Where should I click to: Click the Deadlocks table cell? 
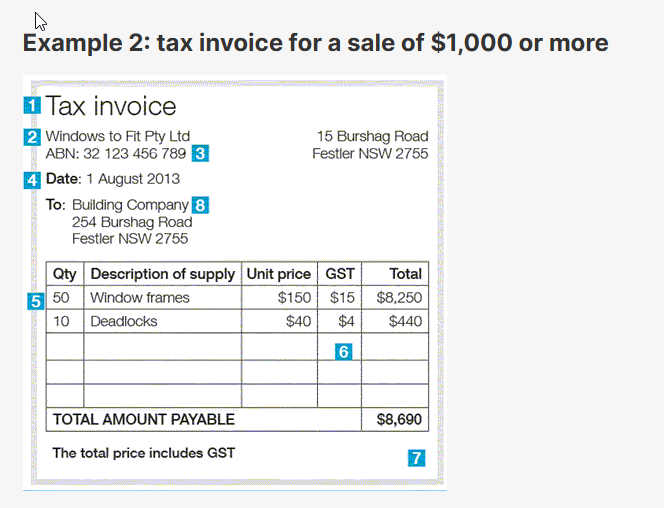pyautogui.click(x=123, y=322)
